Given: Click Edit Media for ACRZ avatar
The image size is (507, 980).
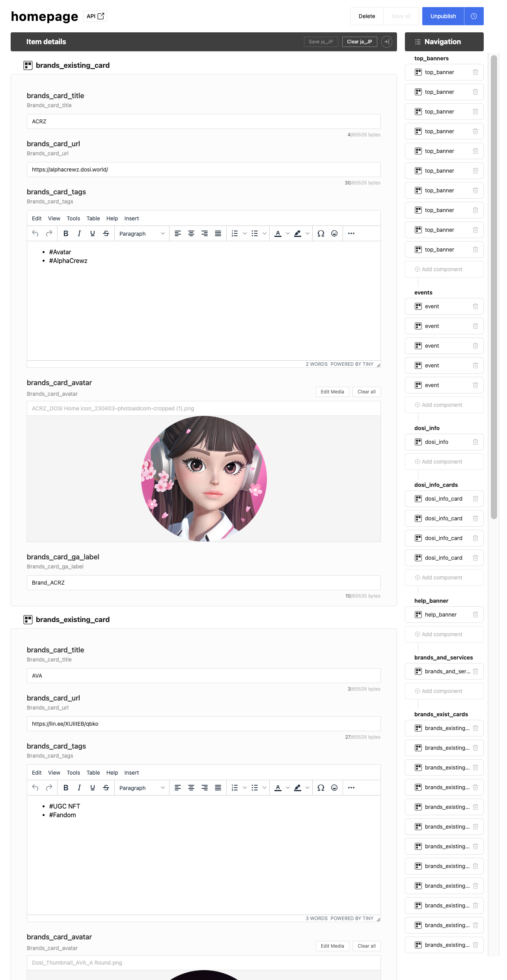Looking at the screenshot, I should click(x=332, y=392).
